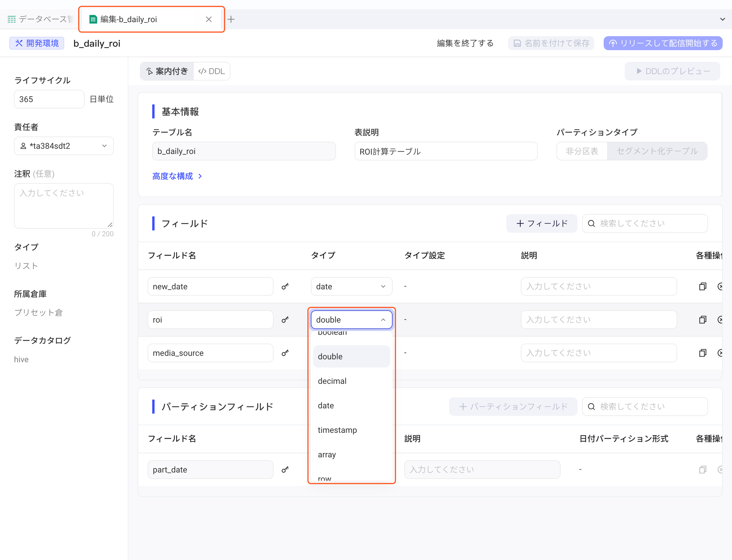The width and height of the screenshot is (732, 560).
Task: Click 編集を終了する
Action: [465, 43]
